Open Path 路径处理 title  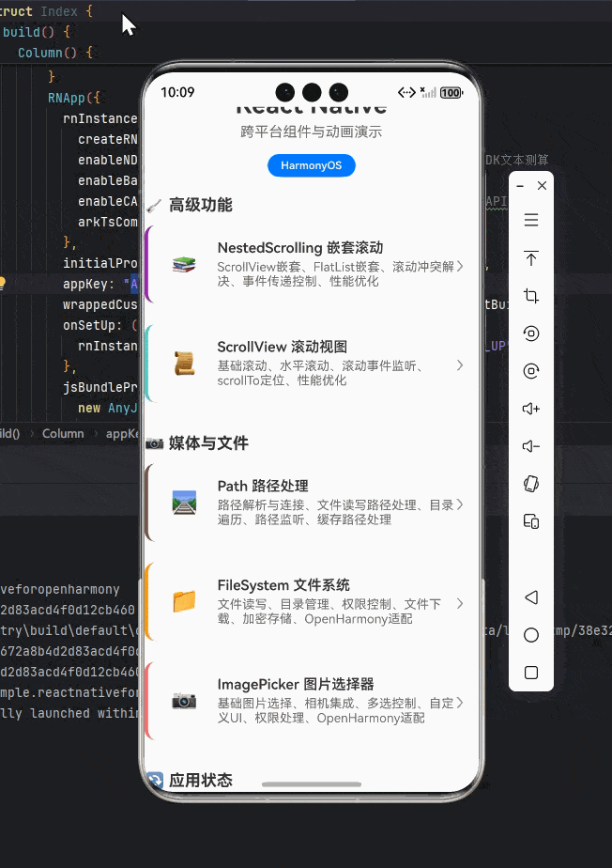pyautogui.click(x=263, y=486)
